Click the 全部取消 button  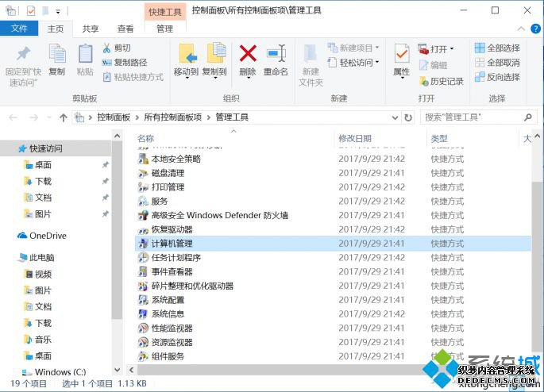[x=497, y=63]
